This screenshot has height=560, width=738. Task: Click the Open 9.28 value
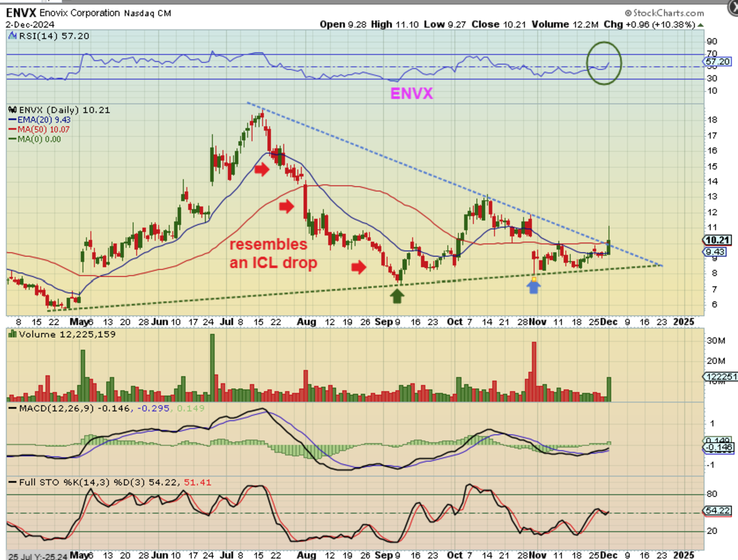pyautogui.click(x=343, y=25)
